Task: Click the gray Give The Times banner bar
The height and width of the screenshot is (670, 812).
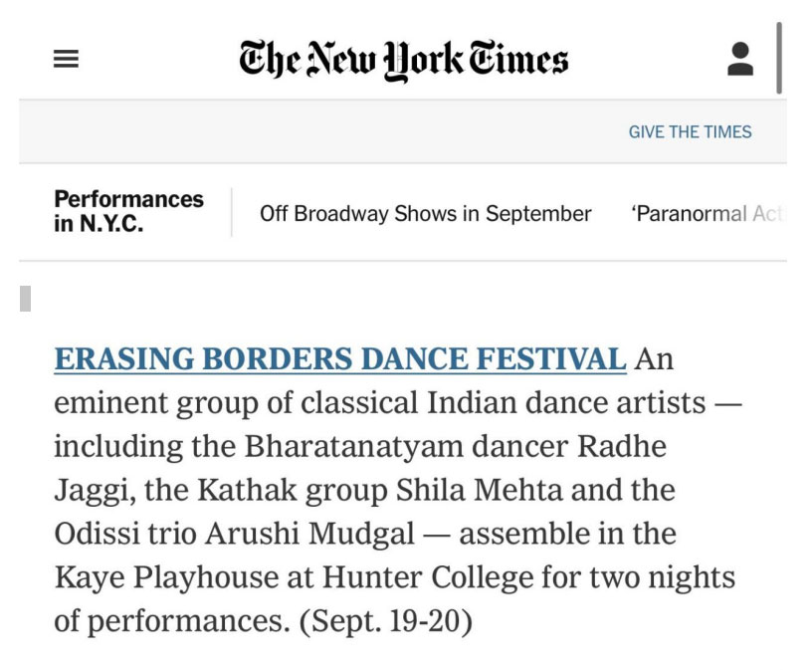Action: pyautogui.click(x=403, y=131)
